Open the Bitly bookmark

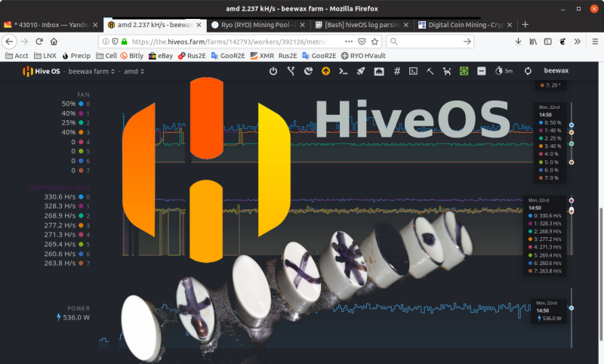[x=131, y=56]
